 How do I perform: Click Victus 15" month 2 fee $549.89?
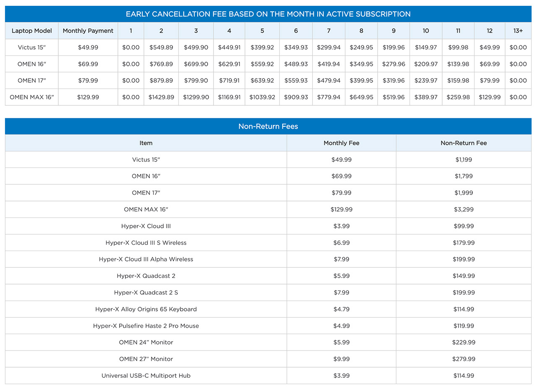point(161,47)
